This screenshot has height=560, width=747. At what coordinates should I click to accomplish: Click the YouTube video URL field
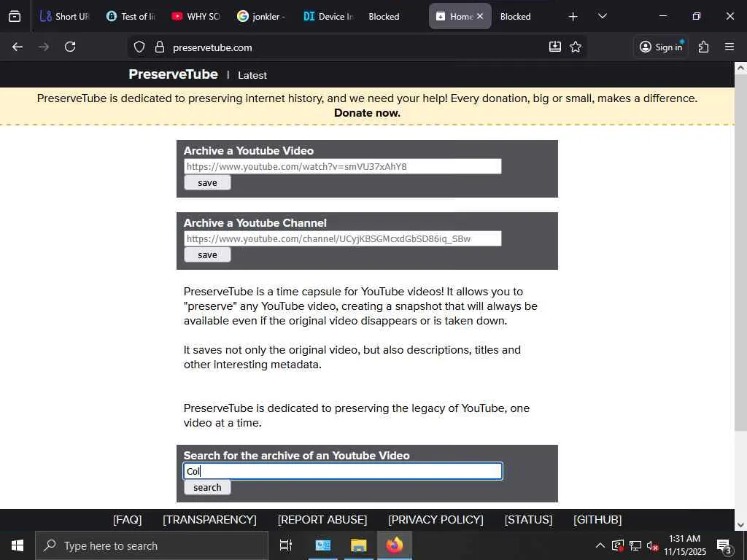click(x=343, y=166)
